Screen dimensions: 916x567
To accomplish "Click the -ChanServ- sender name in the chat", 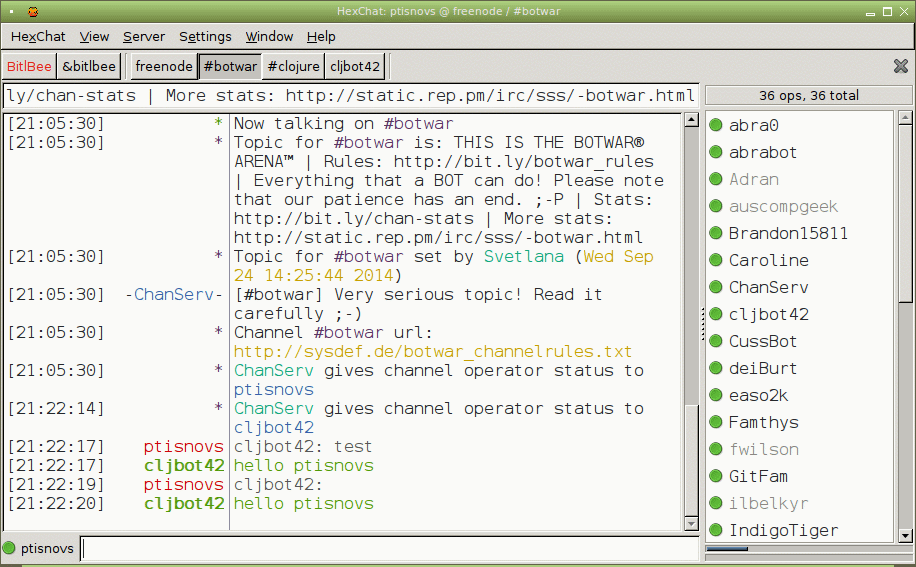I will click(x=174, y=294).
